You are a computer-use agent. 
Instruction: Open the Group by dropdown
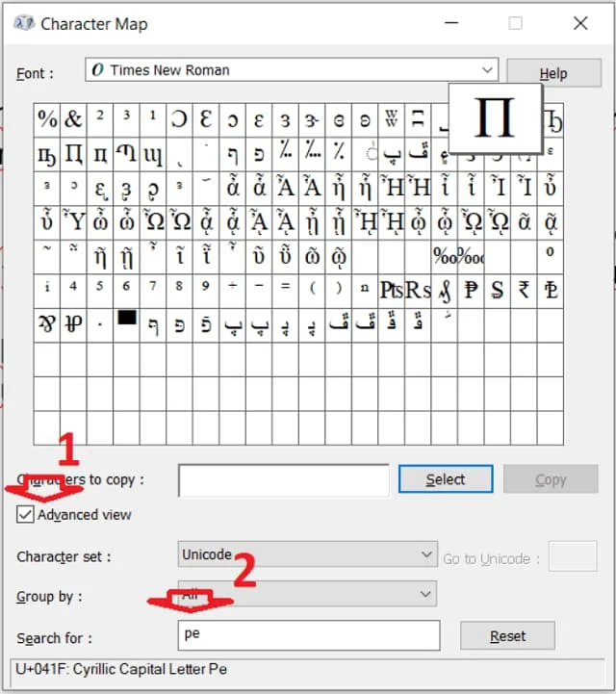coord(308,595)
